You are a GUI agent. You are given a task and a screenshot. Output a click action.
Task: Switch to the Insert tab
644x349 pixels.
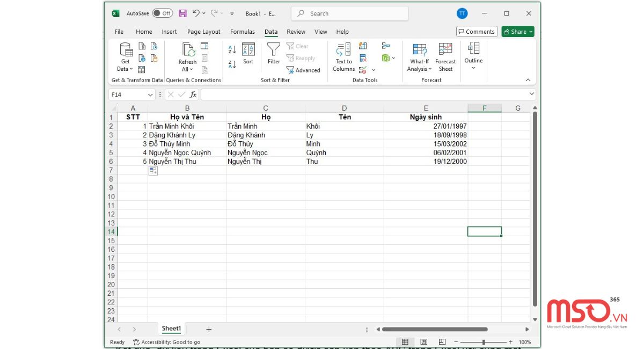click(x=170, y=32)
